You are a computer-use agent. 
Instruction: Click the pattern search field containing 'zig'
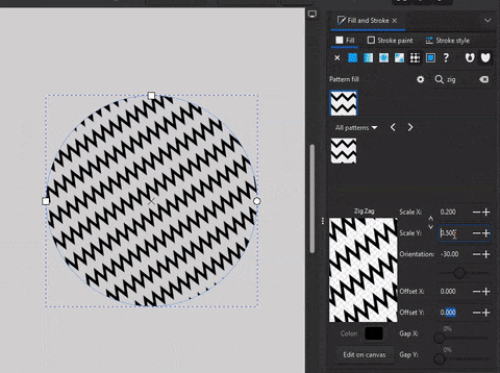[462, 79]
